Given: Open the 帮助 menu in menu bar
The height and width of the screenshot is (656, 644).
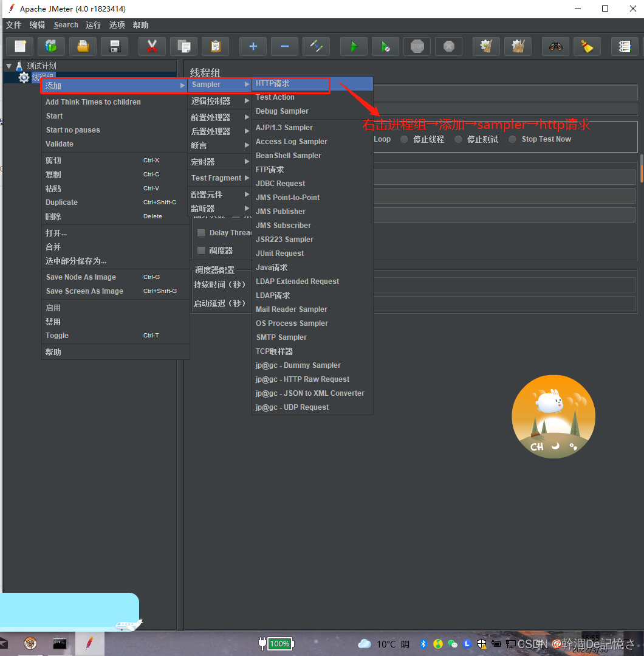Looking at the screenshot, I should click(x=140, y=25).
